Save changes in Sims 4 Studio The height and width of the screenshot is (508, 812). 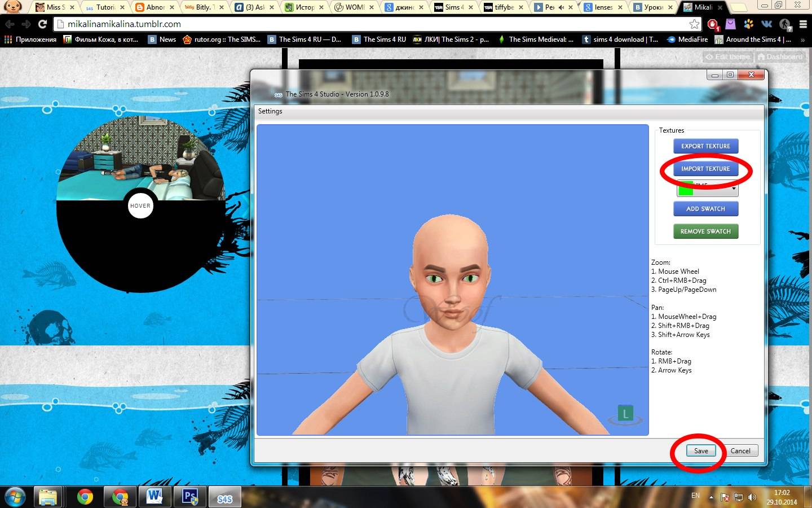701,451
